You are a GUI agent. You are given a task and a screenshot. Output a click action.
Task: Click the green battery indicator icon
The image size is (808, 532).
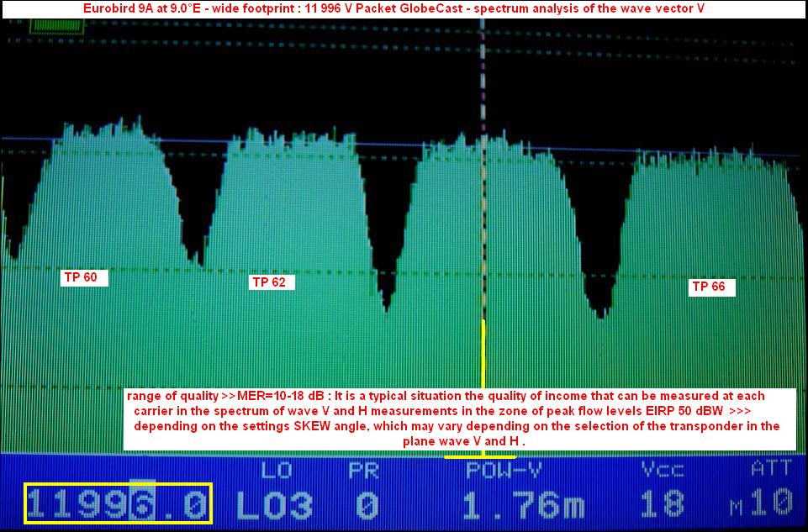(x=48, y=26)
